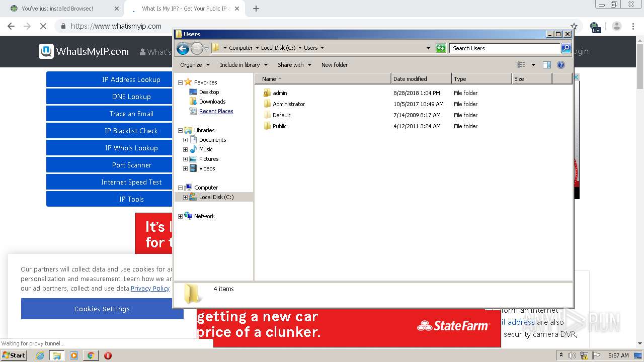Viewport: 644px width, 362px height.
Task: Open the view options dropdown arrow
Action: coord(533,65)
